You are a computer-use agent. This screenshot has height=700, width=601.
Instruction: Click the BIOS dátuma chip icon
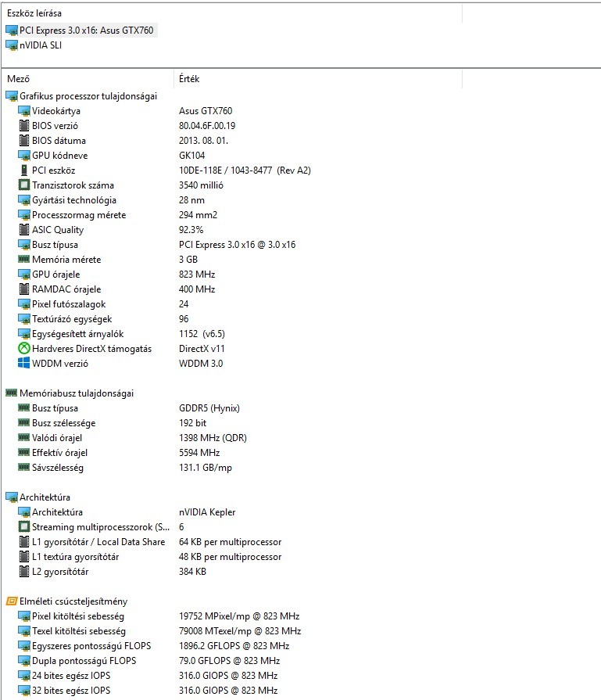click(24, 140)
